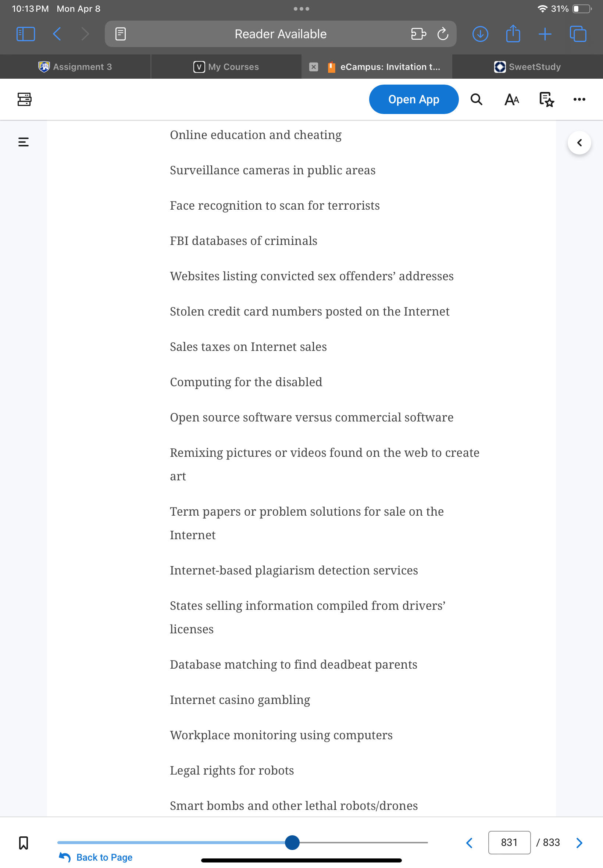Open the more options ellipsis menu

click(579, 99)
